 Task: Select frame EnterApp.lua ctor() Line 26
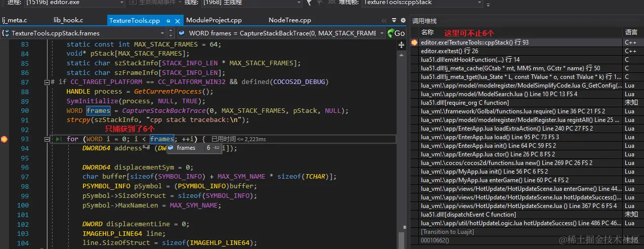click(527, 154)
